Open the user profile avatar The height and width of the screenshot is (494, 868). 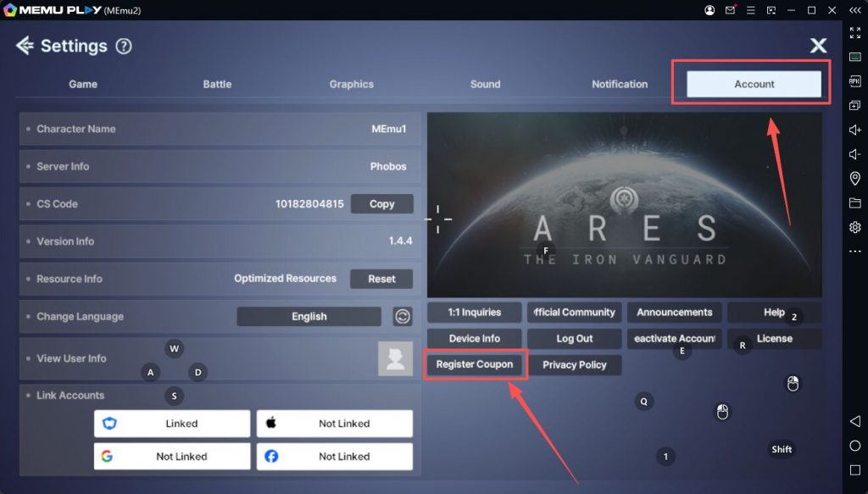[x=395, y=358]
